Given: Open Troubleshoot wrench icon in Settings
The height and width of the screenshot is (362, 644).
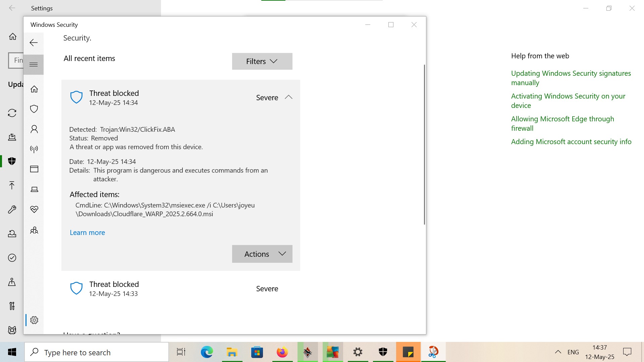Looking at the screenshot, I should click(x=12, y=209).
